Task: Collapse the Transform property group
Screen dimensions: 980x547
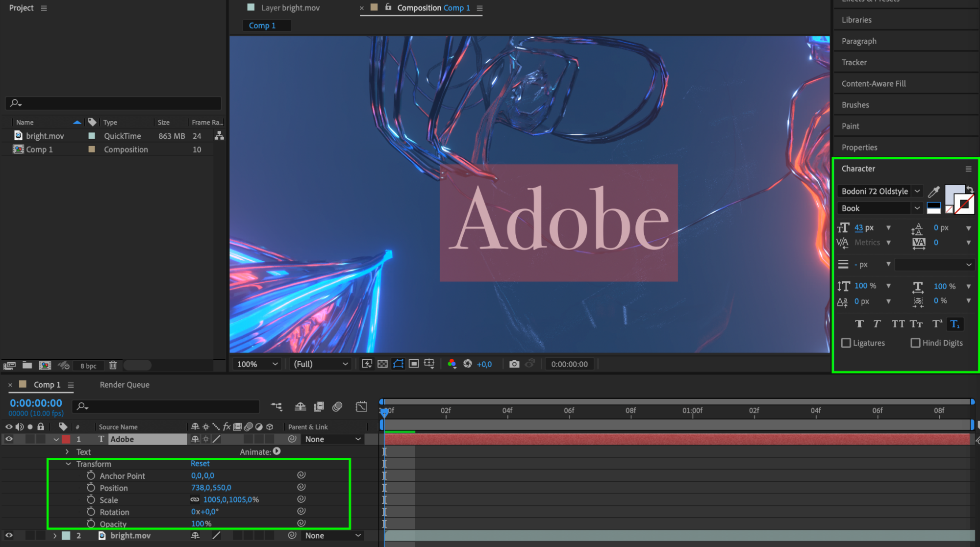Action: pos(69,464)
